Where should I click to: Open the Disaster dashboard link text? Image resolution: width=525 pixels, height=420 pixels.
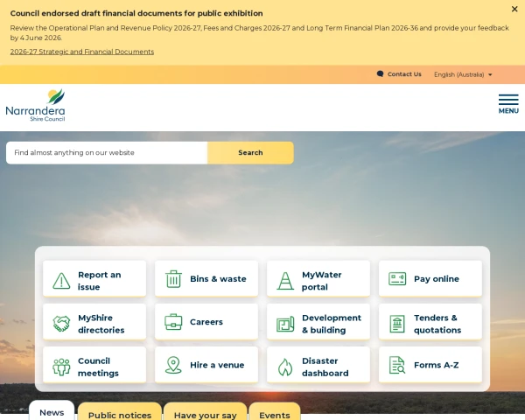click(325, 367)
